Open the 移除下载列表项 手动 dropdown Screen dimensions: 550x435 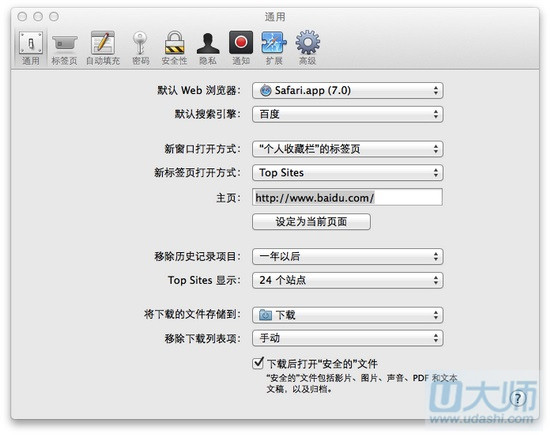click(348, 338)
